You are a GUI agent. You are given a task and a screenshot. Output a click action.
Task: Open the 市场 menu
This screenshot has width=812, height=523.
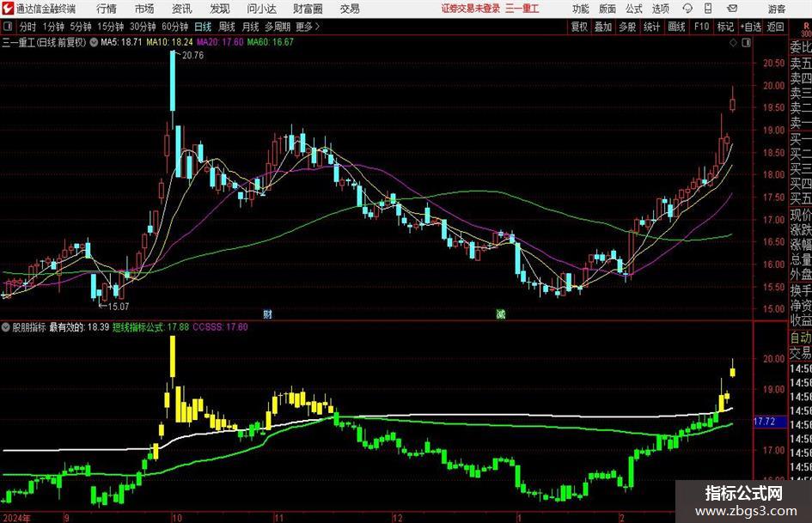click(x=144, y=9)
